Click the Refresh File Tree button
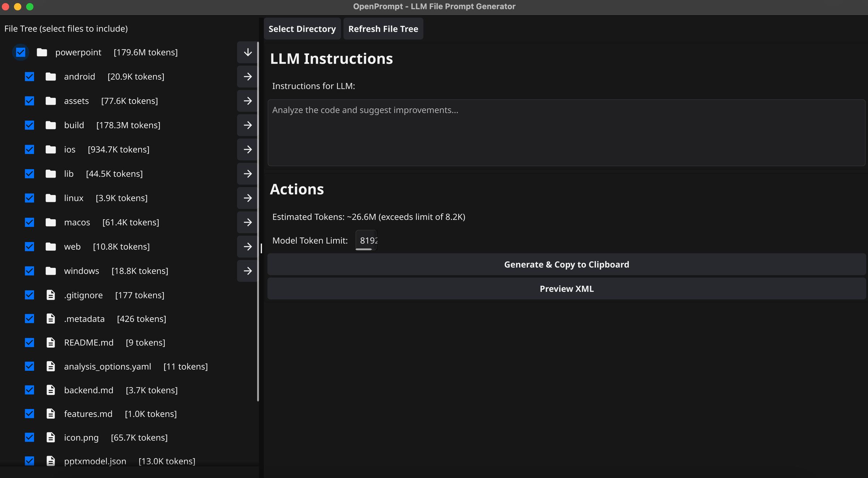Screen dimensions: 868x478 click(383, 29)
